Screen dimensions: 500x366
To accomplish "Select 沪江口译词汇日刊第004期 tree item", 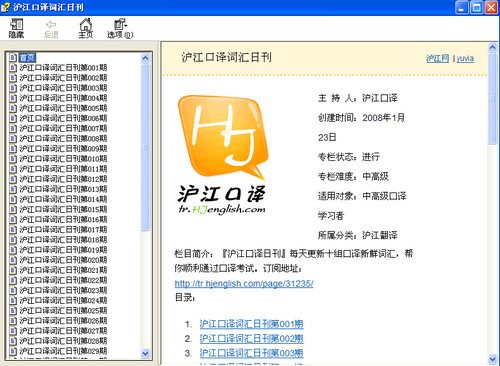I will [x=63, y=98].
